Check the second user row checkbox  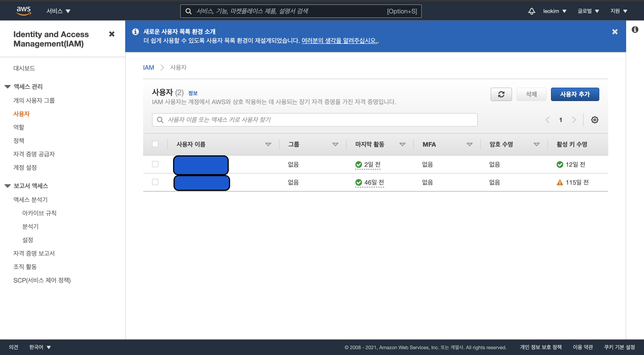tap(155, 182)
